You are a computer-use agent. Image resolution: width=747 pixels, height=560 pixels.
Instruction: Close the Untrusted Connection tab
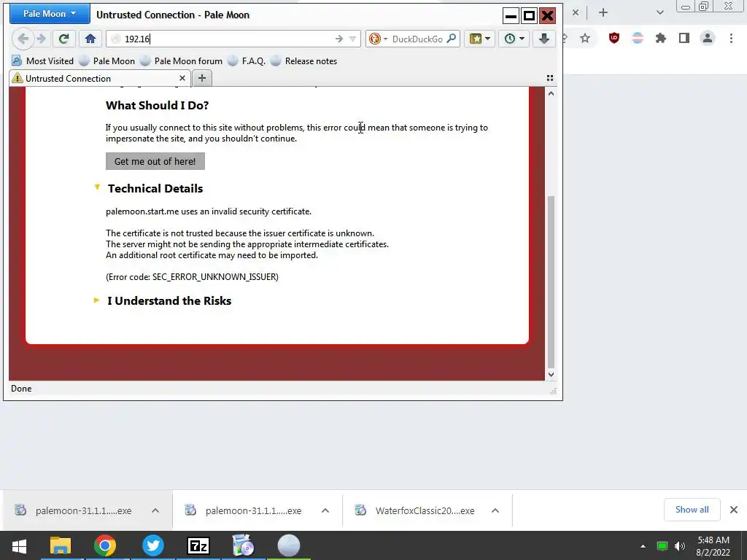182,78
